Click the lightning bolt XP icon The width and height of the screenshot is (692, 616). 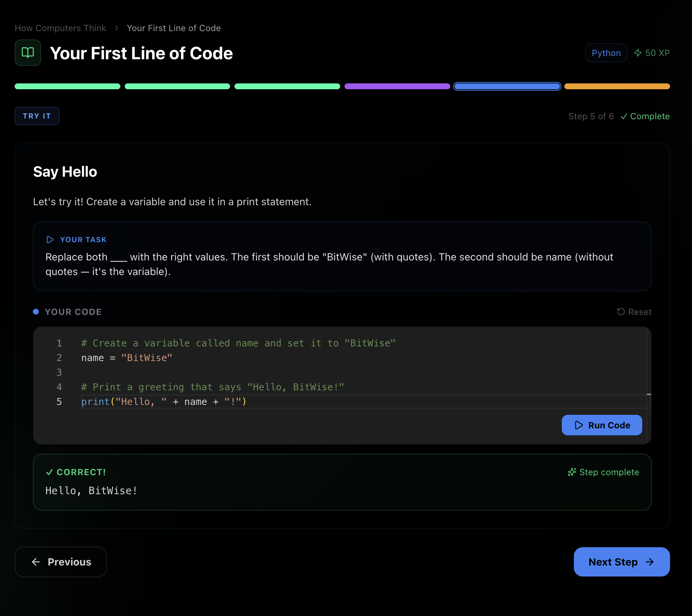tap(638, 53)
